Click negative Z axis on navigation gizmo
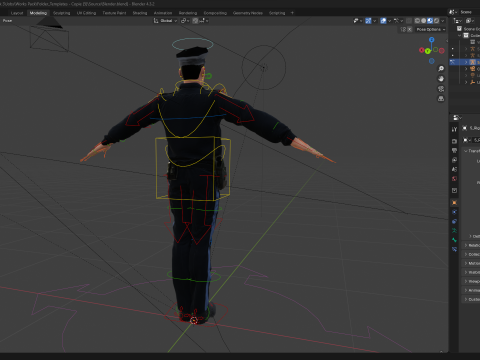The width and height of the screenshot is (480, 360). tap(432, 61)
